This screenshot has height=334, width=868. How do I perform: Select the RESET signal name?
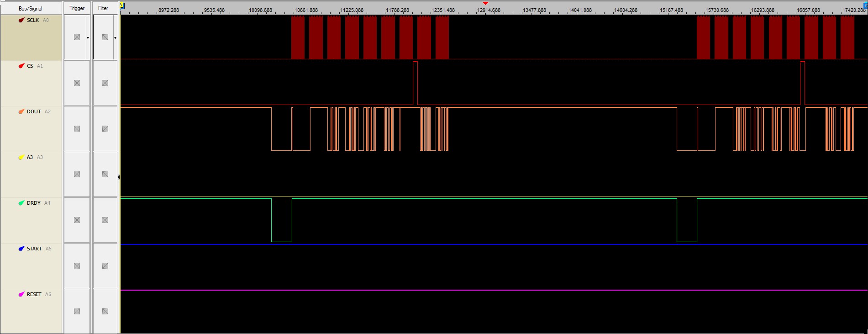pos(34,294)
